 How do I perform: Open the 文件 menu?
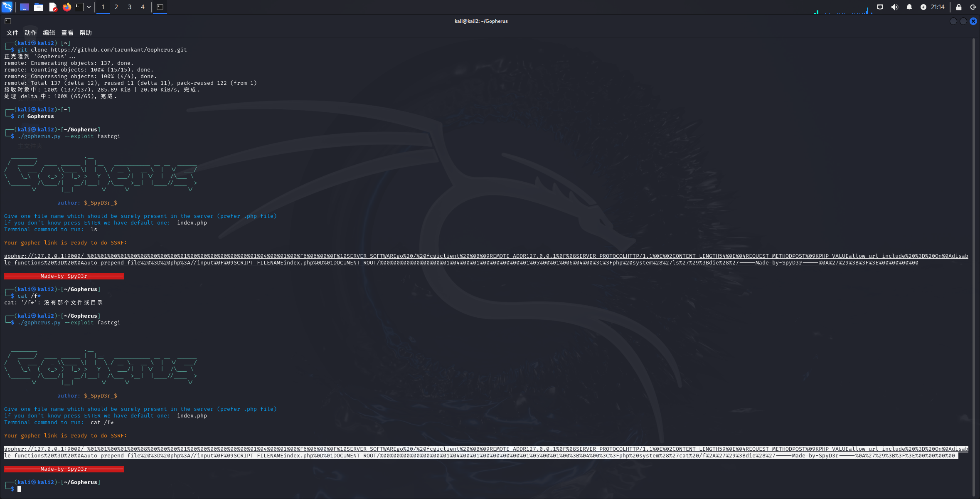[x=12, y=32]
